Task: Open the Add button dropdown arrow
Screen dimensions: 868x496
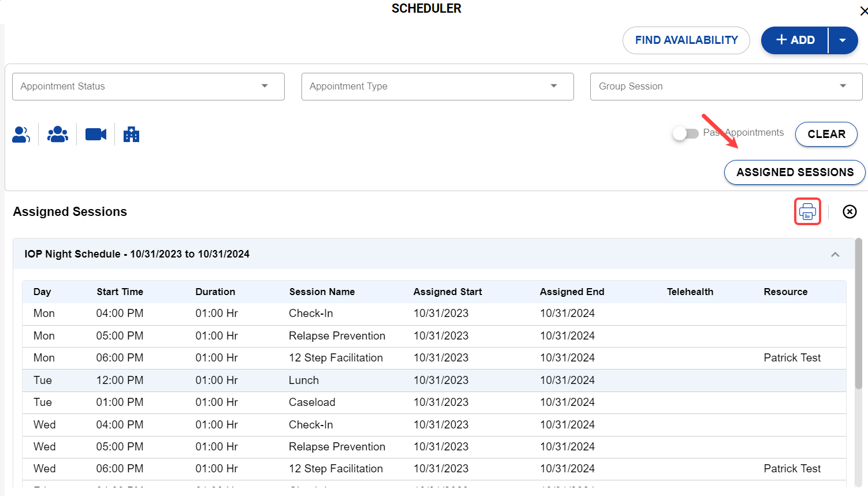Action: coord(843,40)
